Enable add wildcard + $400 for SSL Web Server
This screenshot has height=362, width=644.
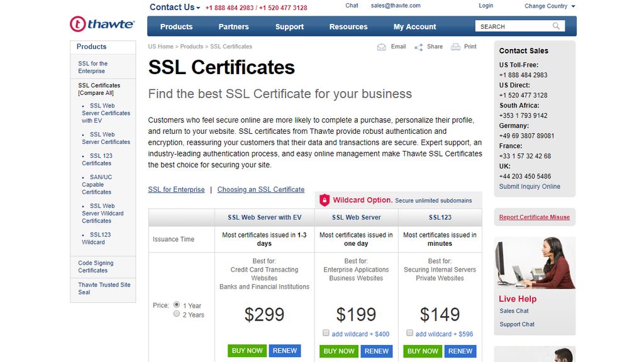click(x=326, y=332)
